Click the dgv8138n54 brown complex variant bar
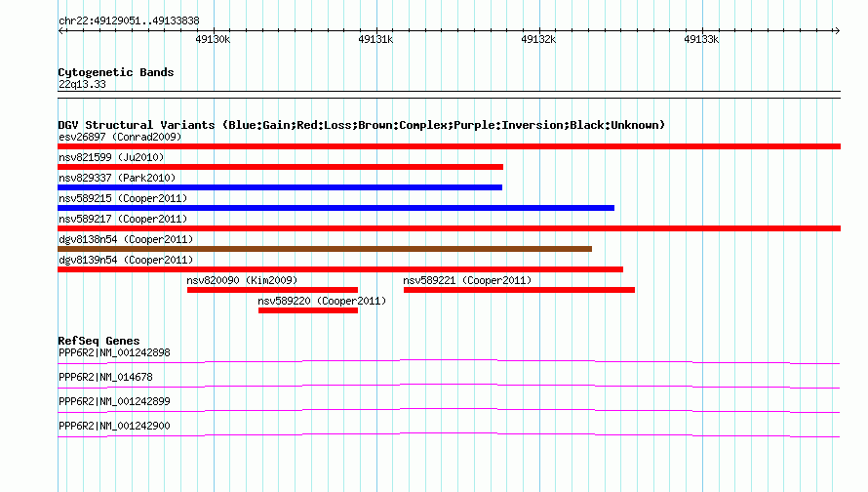This screenshot has width=868, height=492. 325,249
